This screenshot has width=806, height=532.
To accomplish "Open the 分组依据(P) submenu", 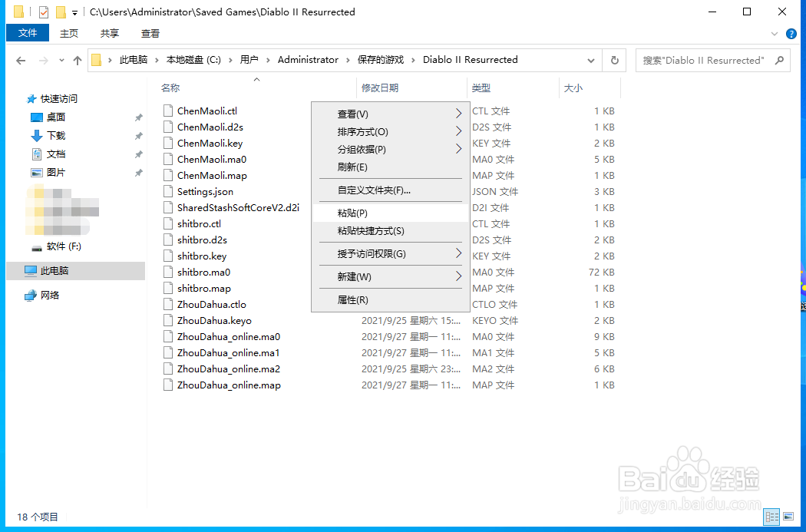I will (x=390, y=150).
